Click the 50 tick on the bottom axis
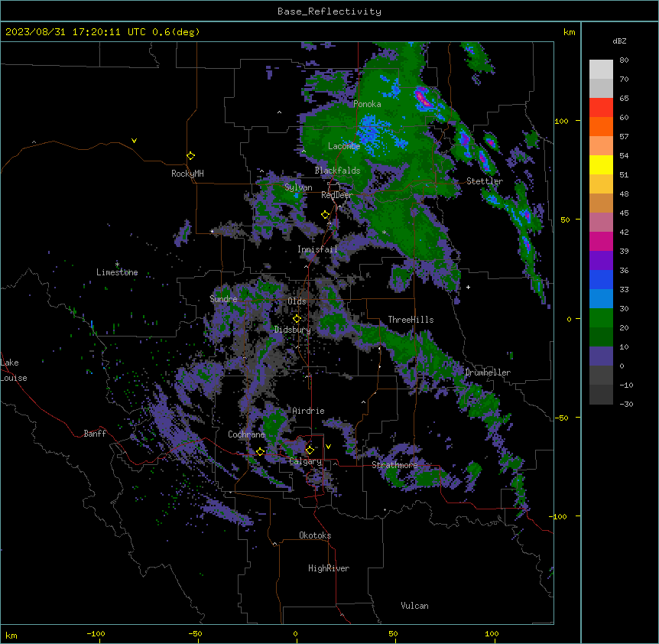Image resolution: width=659 pixels, height=644 pixels. [393, 633]
